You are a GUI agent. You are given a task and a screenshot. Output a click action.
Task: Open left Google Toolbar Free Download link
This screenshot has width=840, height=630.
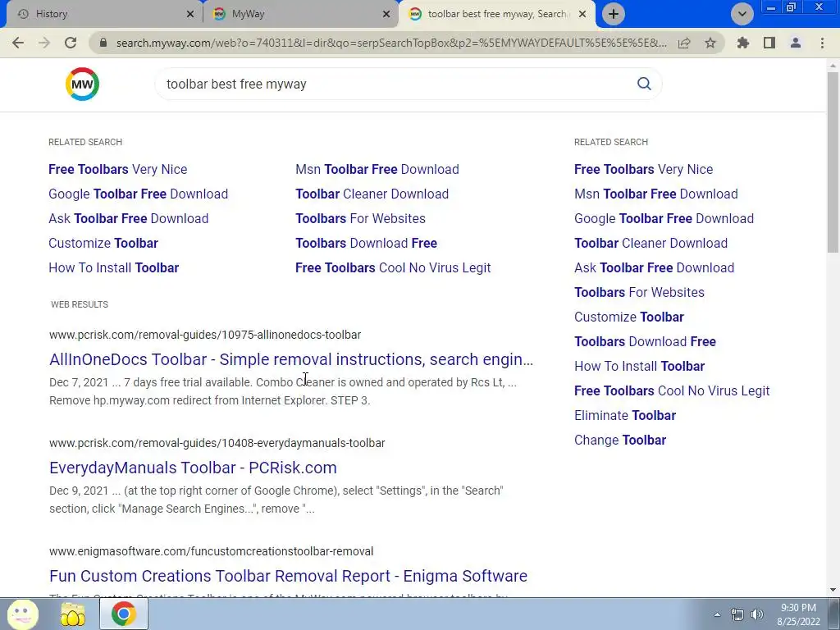(138, 194)
